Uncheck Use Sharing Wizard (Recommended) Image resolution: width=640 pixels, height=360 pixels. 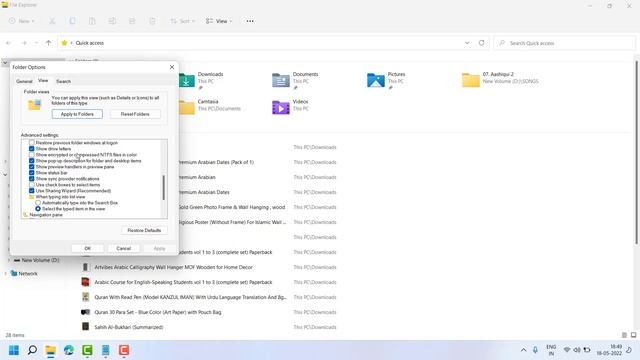pyautogui.click(x=31, y=191)
